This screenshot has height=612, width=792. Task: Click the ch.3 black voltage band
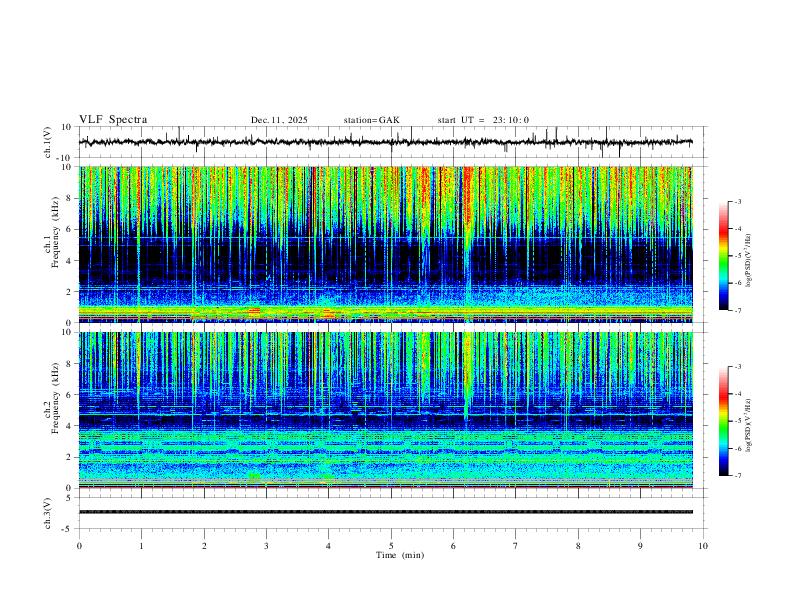click(x=385, y=512)
